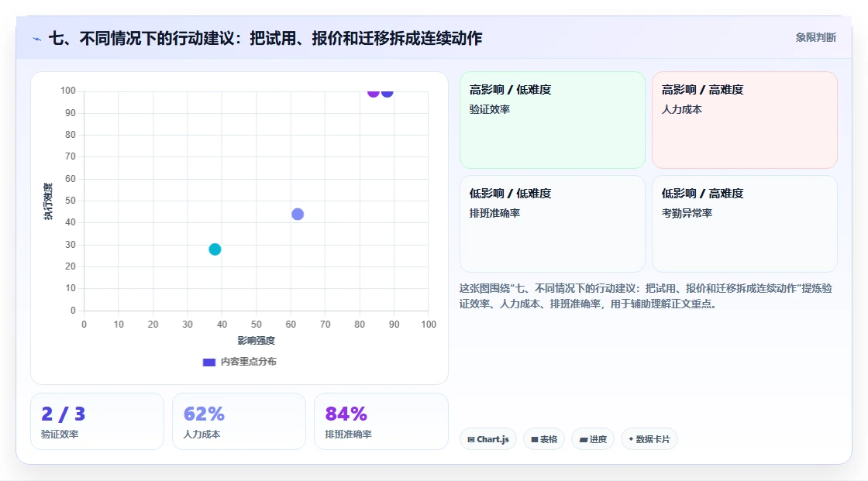
Task: Open the 低影响 / 低难度 quadrant card
Action: click(x=553, y=224)
